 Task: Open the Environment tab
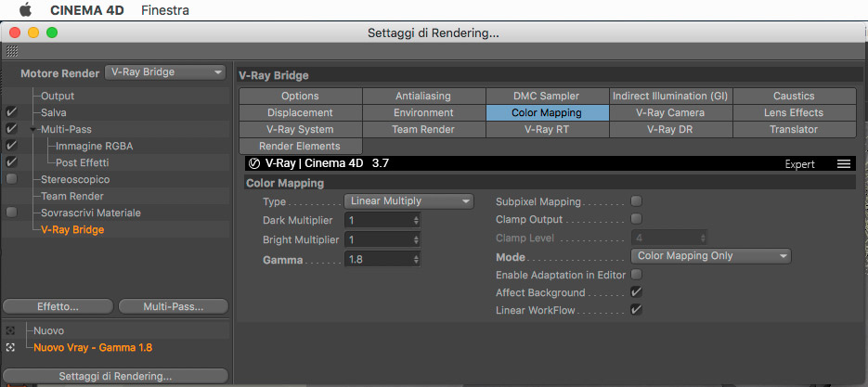(424, 112)
